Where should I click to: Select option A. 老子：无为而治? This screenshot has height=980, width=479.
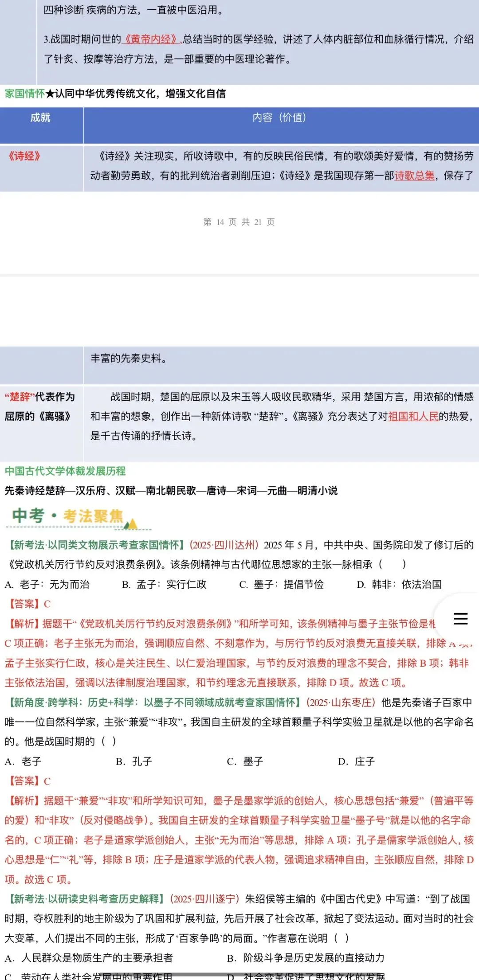click(x=47, y=584)
